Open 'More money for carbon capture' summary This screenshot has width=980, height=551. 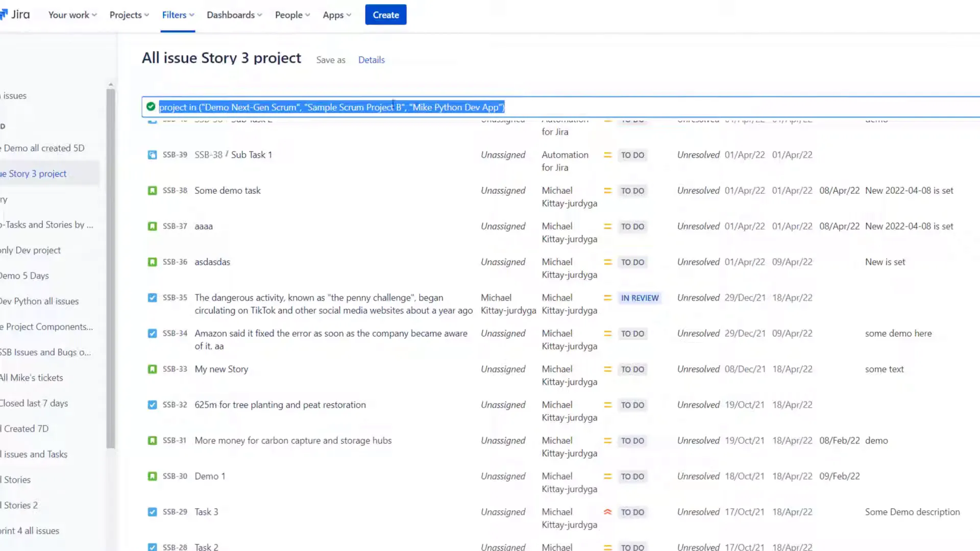(x=293, y=440)
